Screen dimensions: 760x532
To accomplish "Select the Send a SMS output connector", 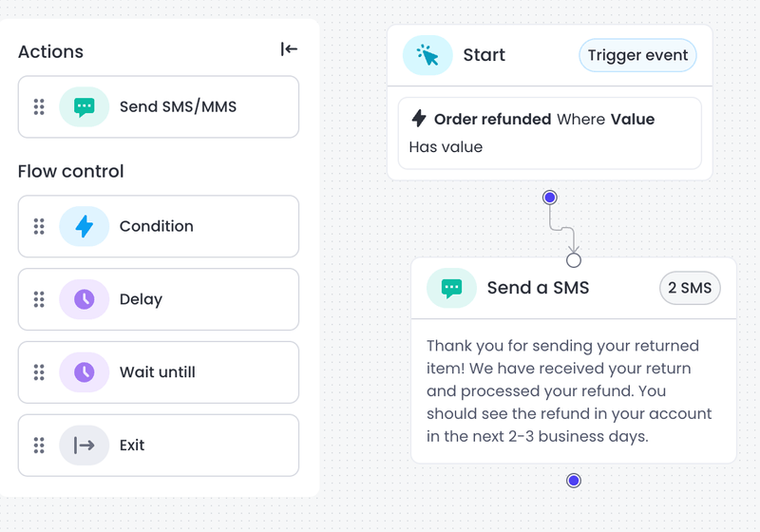I will [573, 481].
